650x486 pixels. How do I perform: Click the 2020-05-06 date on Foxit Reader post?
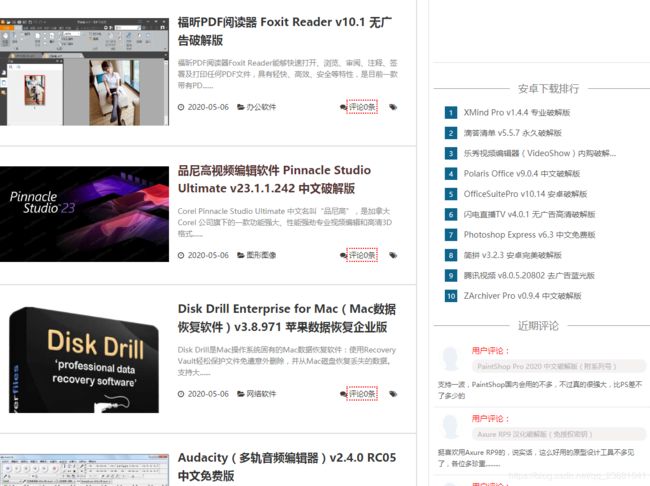pyautogui.click(x=208, y=107)
